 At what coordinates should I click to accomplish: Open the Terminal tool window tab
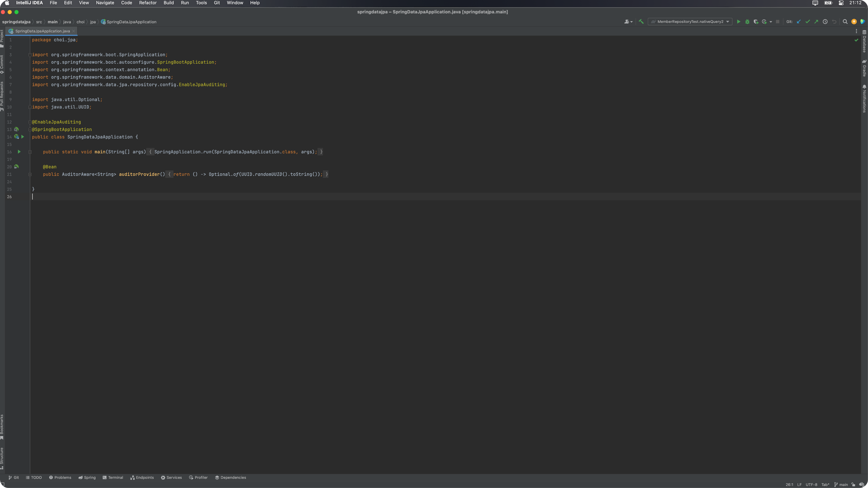tap(113, 478)
